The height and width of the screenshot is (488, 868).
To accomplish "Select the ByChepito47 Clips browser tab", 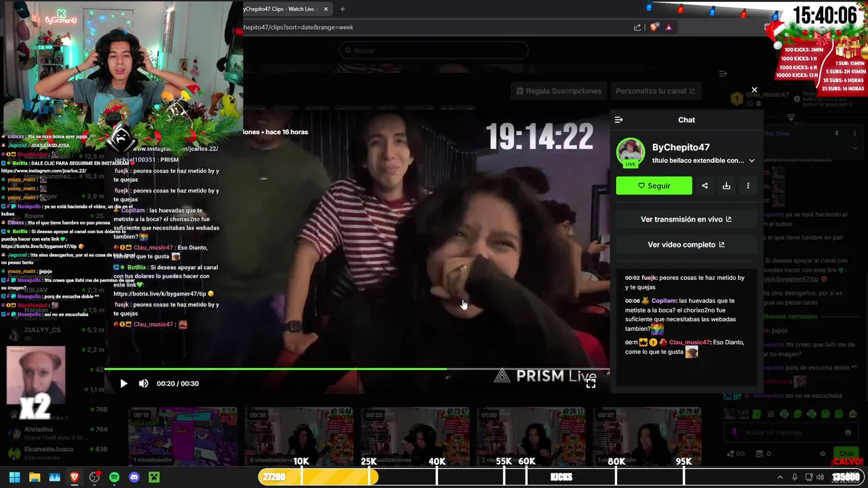I will (x=281, y=9).
